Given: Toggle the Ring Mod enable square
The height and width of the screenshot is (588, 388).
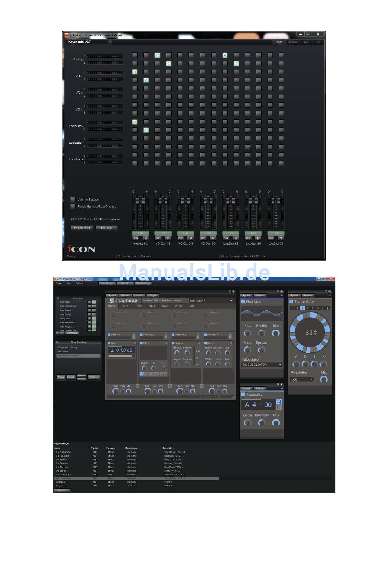Looking at the screenshot, I should 243,302.
